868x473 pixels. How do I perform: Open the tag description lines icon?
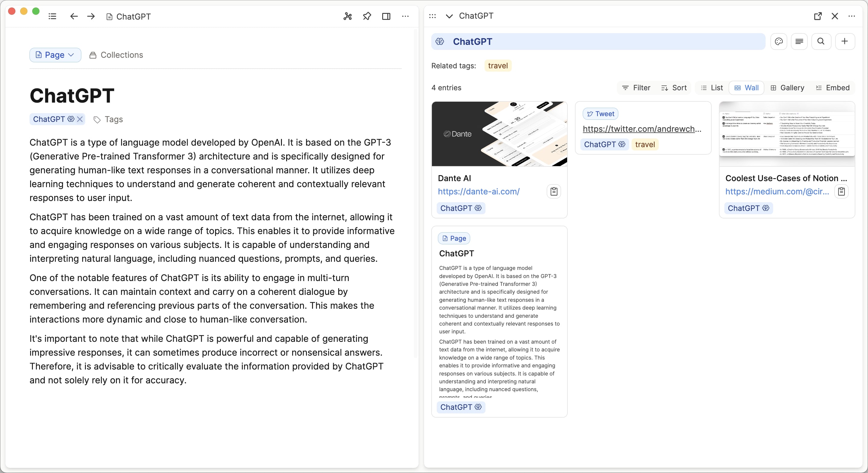(x=799, y=42)
